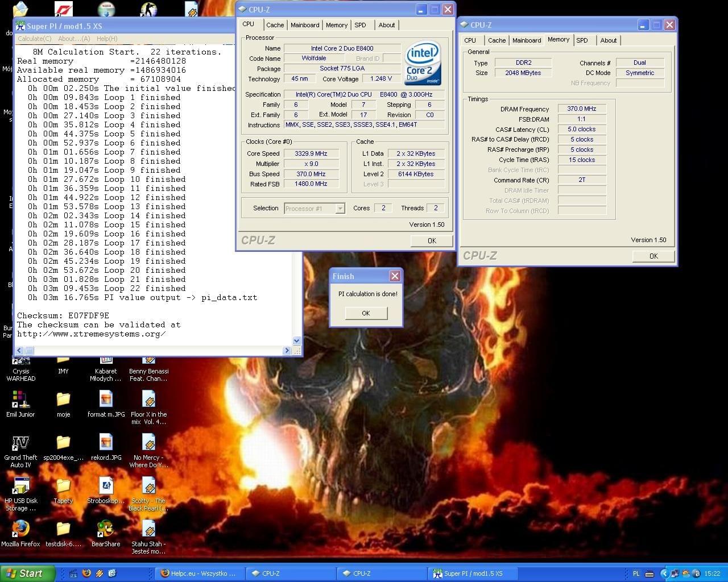The height and width of the screenshot is (582, 728).
Task: Open the sp2004exe folder on the desktop
Action: tap(63, 447)
